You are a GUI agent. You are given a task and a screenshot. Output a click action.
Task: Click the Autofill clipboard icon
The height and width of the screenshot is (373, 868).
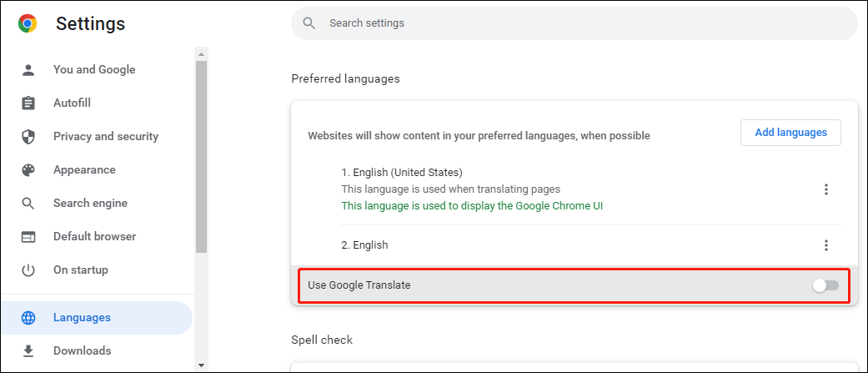28,103
